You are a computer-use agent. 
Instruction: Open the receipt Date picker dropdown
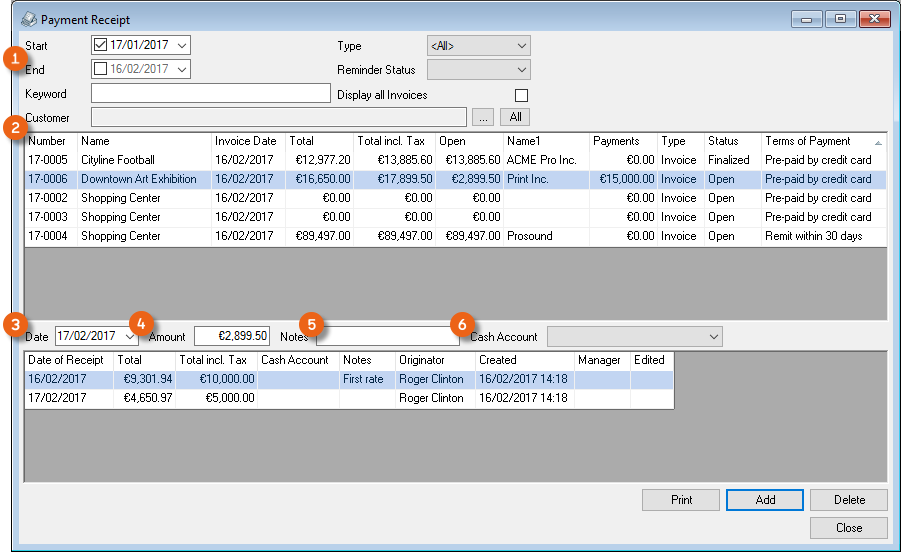click(x=130, y=337)
